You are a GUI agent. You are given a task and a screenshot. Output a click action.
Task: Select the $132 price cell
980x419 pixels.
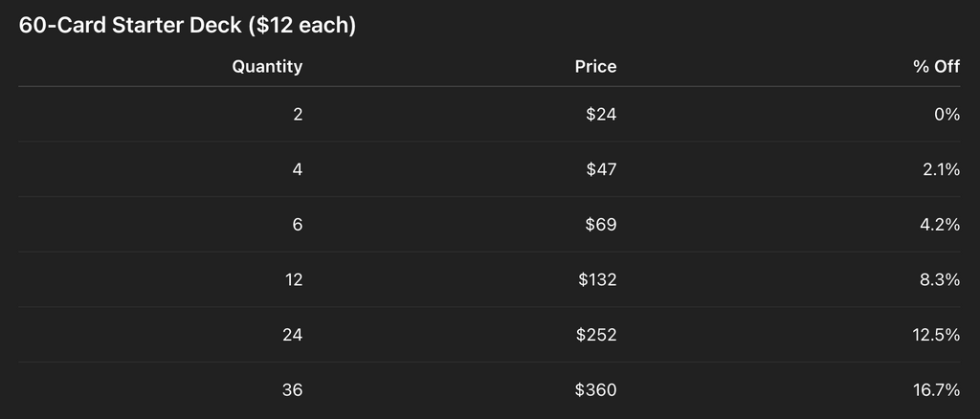tap(597, 280)
